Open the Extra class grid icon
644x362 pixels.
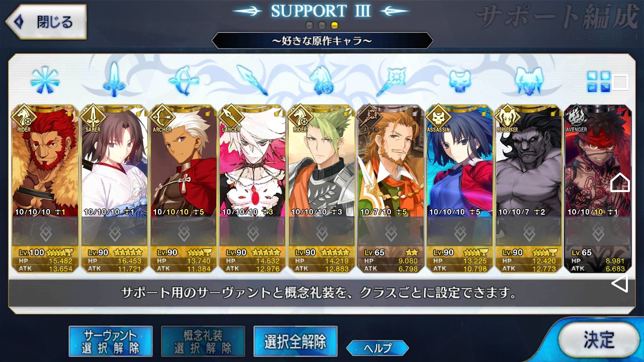(599, 81)
